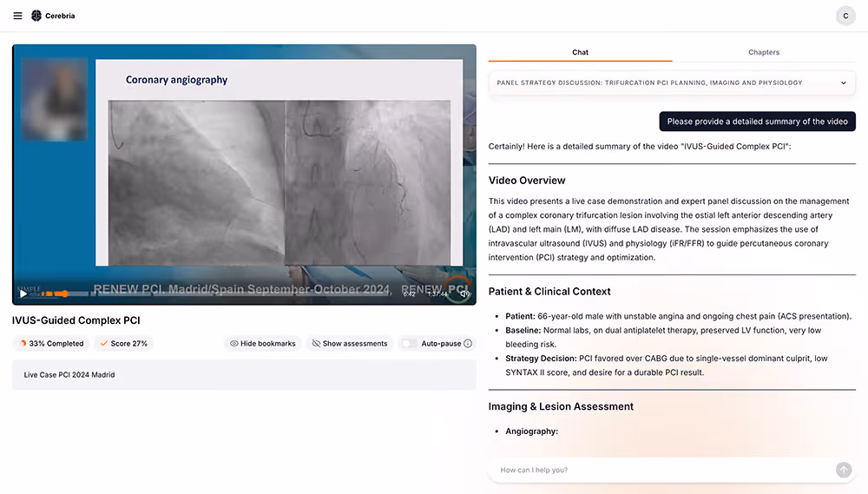Mute the video with the speaker icon
This screenshot has width=868, height=494.
click(465, 293)
